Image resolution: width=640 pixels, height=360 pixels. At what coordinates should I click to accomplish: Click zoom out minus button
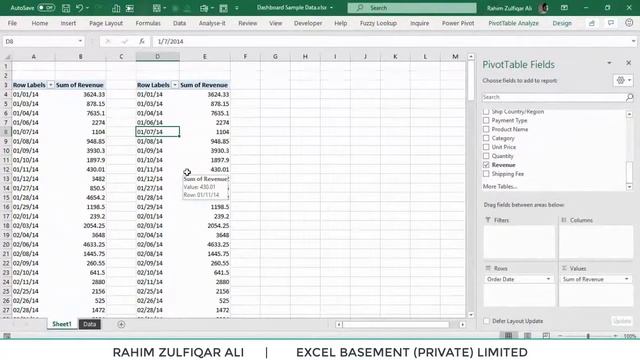pos(560,336)
